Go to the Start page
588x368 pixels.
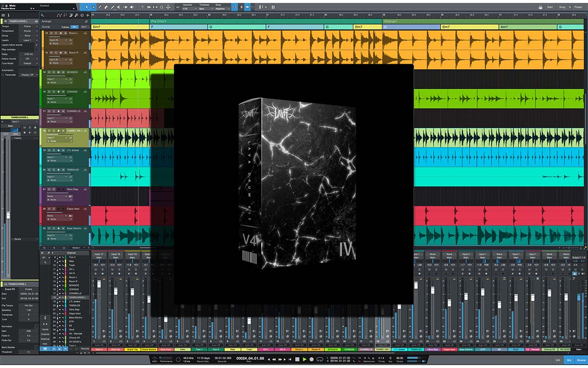point(550,7)
